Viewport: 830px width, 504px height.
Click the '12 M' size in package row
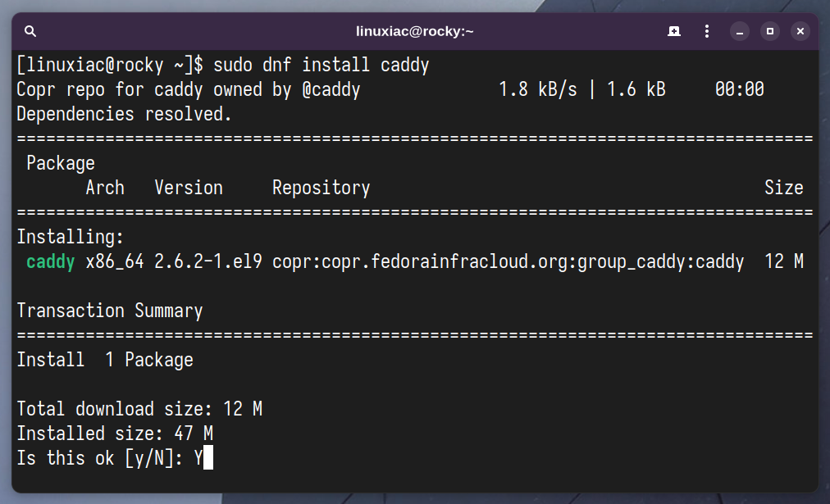(x=783, y=261)
